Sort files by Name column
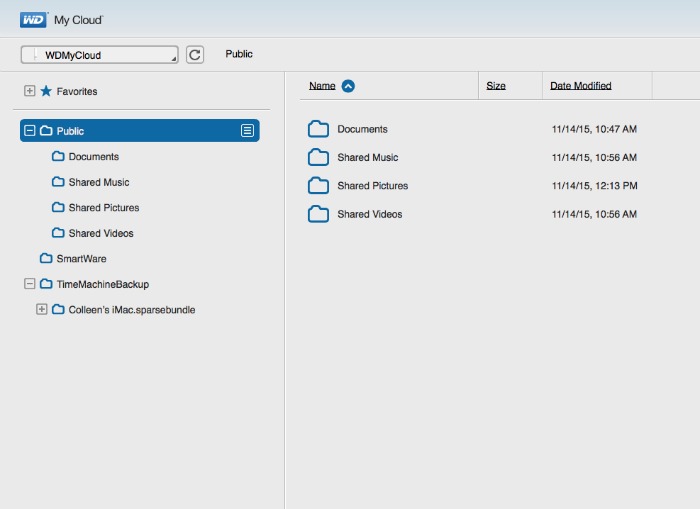Image resolution: width=700 pixels, height=509 pixels. (322, 86)
